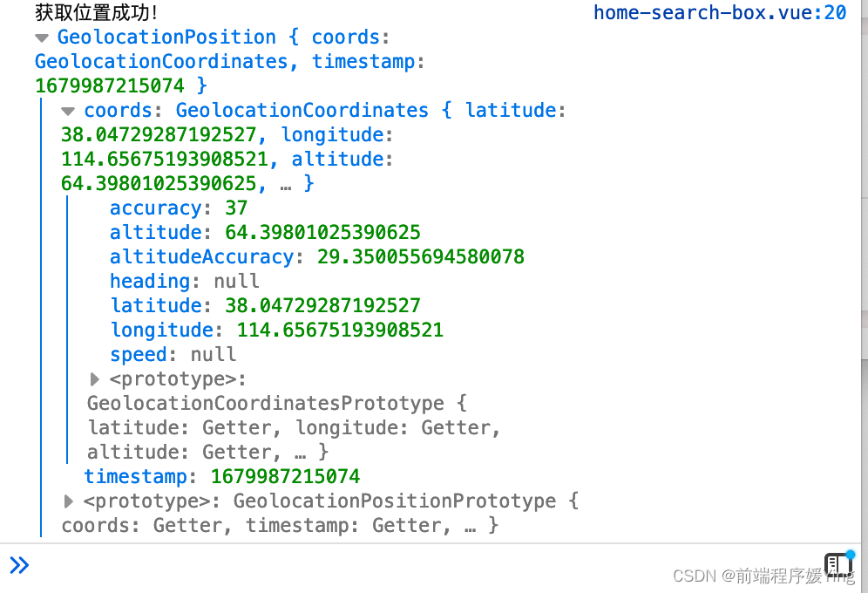Select the longitude value 114.65675193908521
This screenshot has width=868, height=593.
[x=339, y=331]
